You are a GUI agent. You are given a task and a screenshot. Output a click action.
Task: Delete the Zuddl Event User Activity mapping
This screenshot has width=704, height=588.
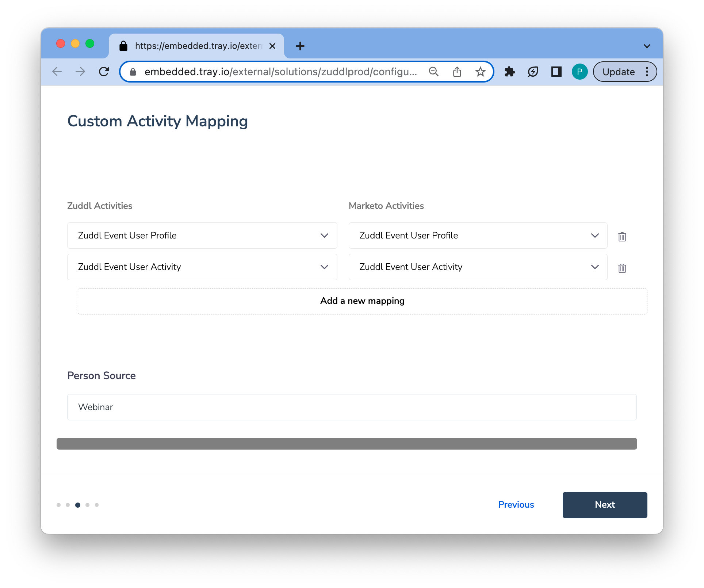pyautogui.click(x=622, y=268)
